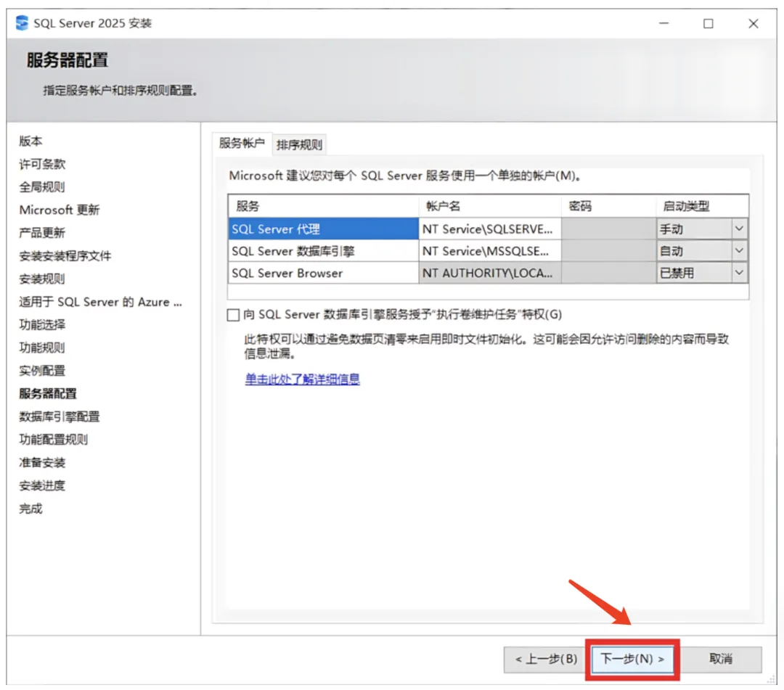Go back with the 上一步(B) button
Screen dimensions: 784x690
[546, 659]
